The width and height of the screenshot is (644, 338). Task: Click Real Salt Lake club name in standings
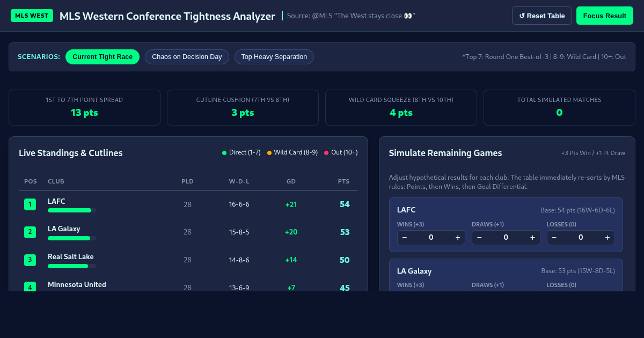[x=71, y=257]
